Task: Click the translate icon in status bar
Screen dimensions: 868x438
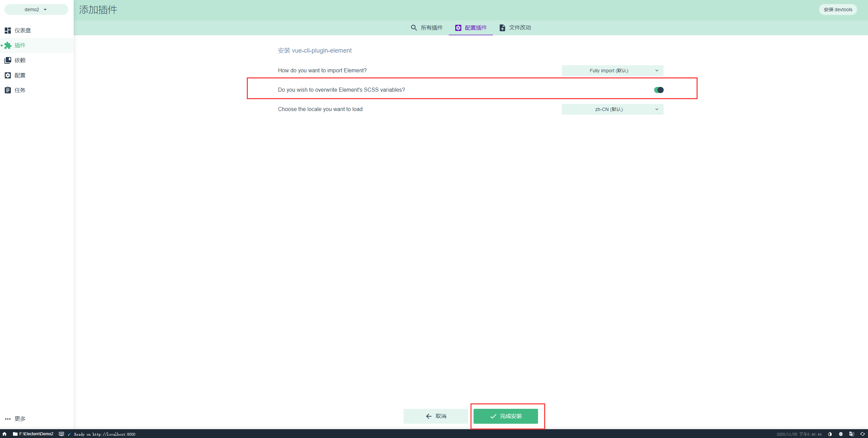Action: point(851,434)
